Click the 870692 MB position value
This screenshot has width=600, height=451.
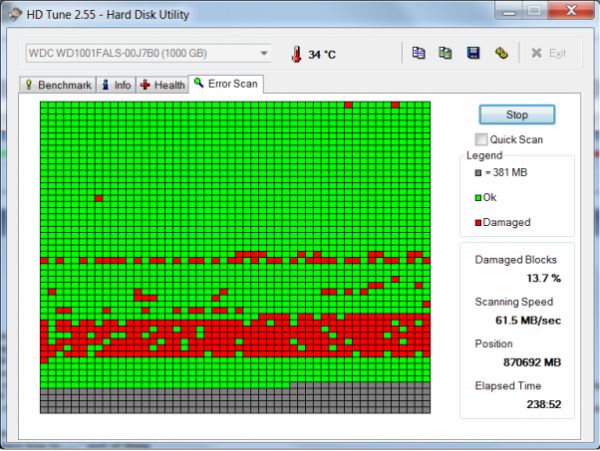(x=532, y=362)
